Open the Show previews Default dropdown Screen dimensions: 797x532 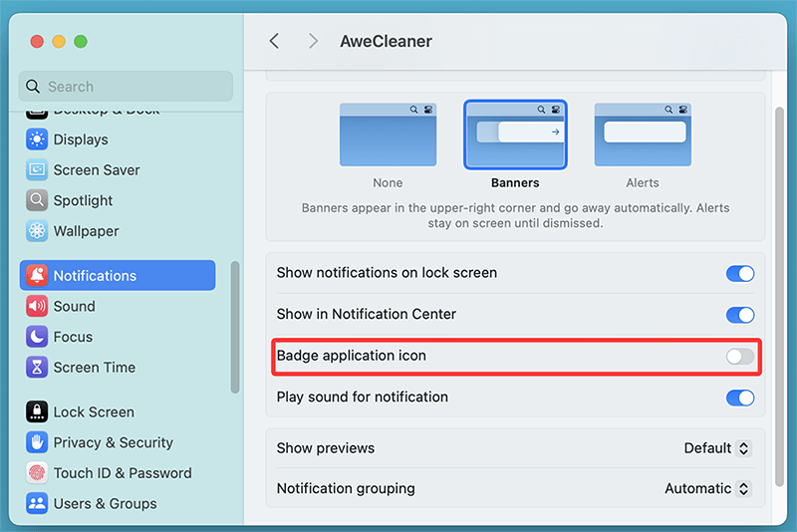point(717,448)
